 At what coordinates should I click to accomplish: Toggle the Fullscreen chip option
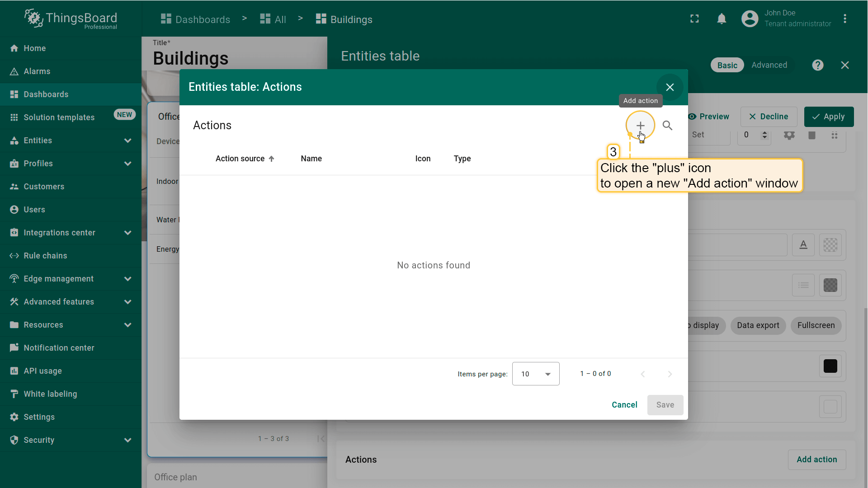[x=816, y=325]
